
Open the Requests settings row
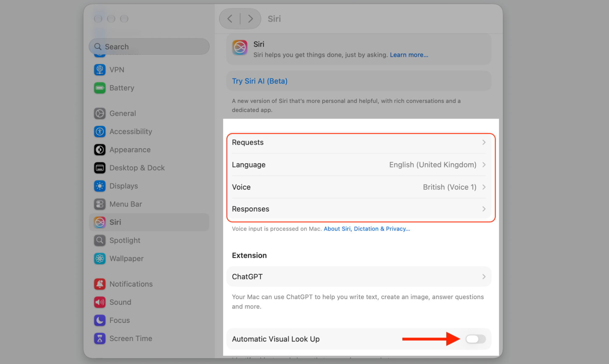tap(359, 142)
